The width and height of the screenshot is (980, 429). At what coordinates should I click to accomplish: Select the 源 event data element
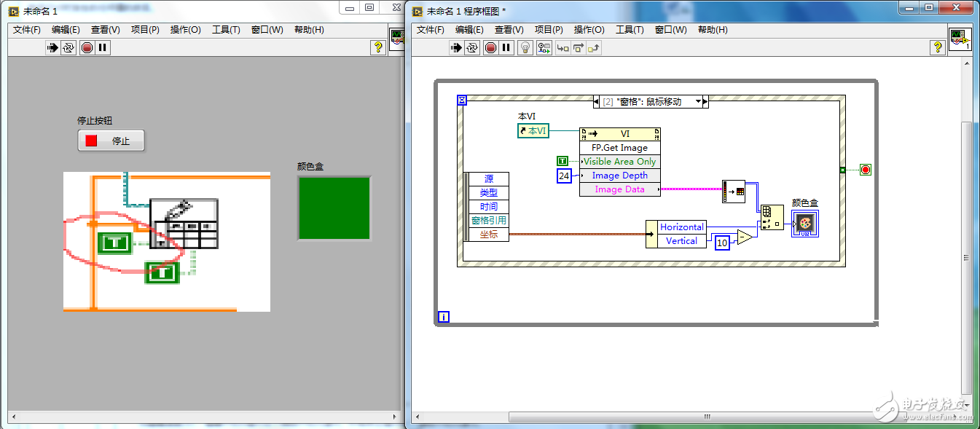[x=488, y=179]
